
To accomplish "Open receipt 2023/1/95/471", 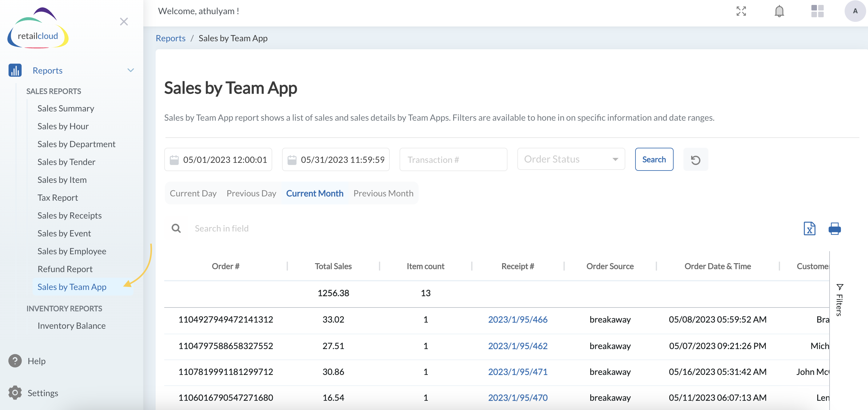I will (518, 372).
